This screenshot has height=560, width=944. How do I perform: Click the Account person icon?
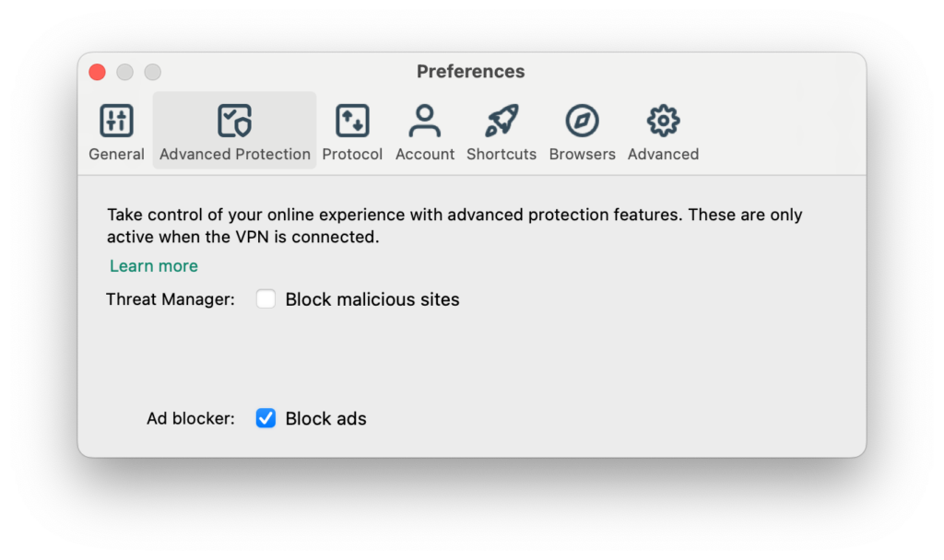[x=425, y=121]
